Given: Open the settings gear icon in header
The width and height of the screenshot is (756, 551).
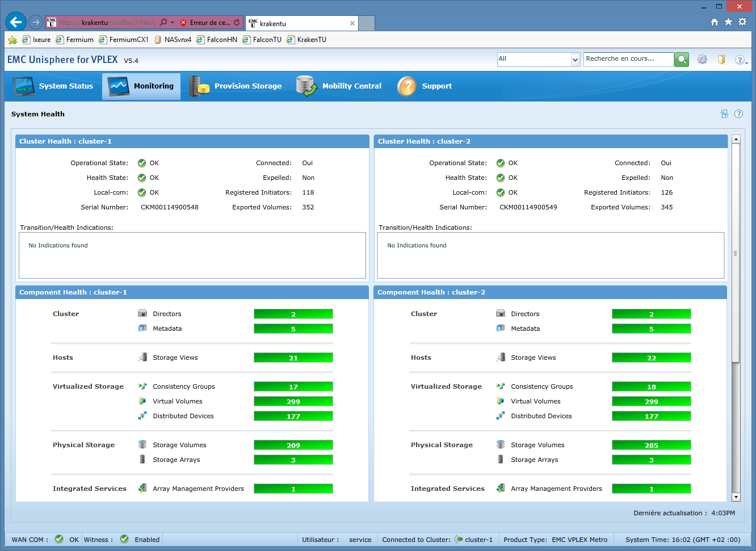Looking at the screenshot, I should click(702, 60).
